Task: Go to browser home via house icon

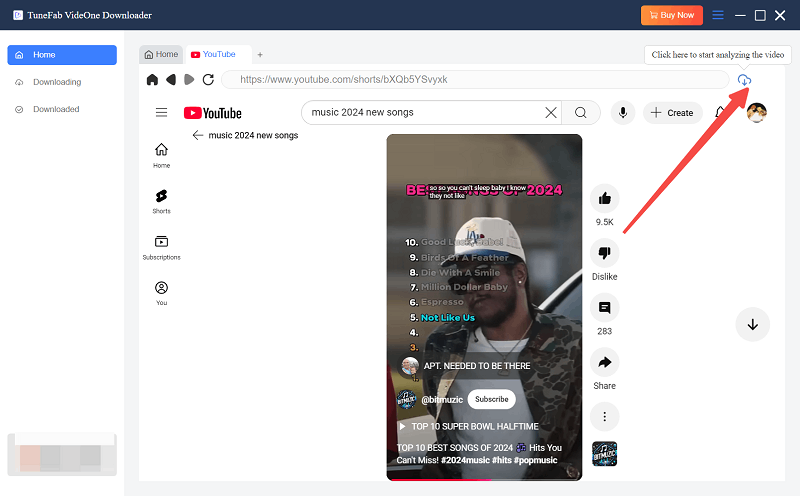Action: pyautogui.click(x=152, y=80)
